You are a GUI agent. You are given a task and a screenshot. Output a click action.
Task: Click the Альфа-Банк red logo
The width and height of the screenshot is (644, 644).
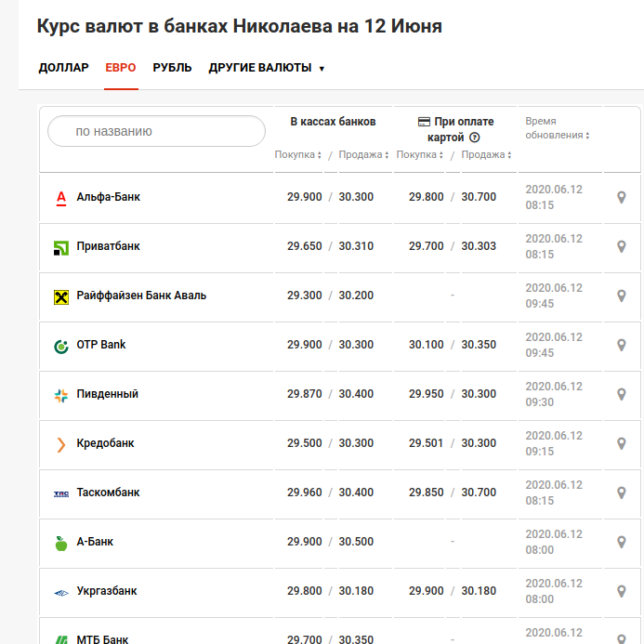61,198
